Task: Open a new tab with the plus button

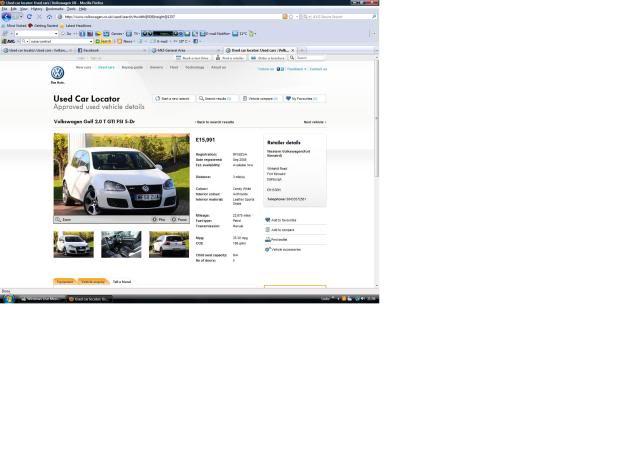Action: coord(302,50)
